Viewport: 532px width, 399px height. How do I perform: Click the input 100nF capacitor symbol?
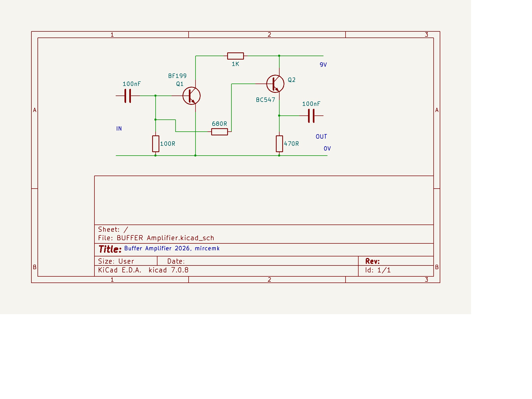(x=128, y=96)
